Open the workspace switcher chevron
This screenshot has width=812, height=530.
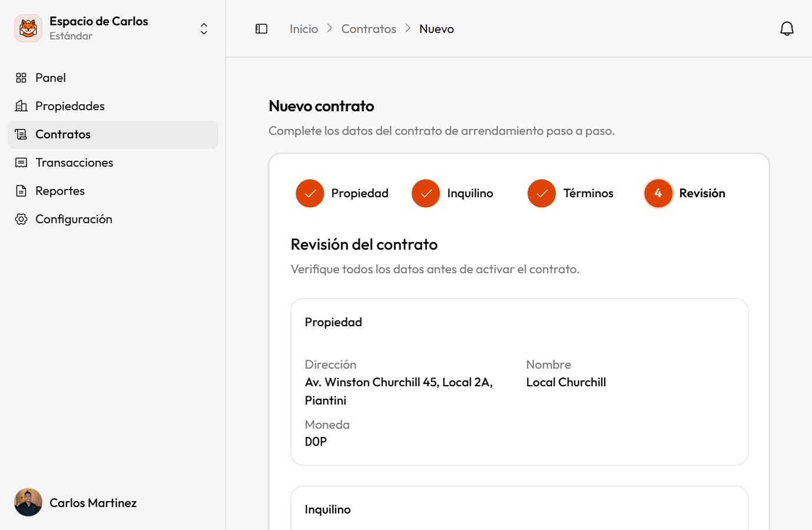[x=204, y=29]
